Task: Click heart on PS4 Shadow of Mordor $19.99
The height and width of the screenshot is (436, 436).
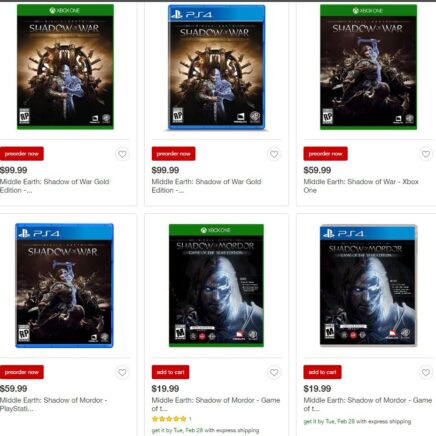Action: click(426, 372)
